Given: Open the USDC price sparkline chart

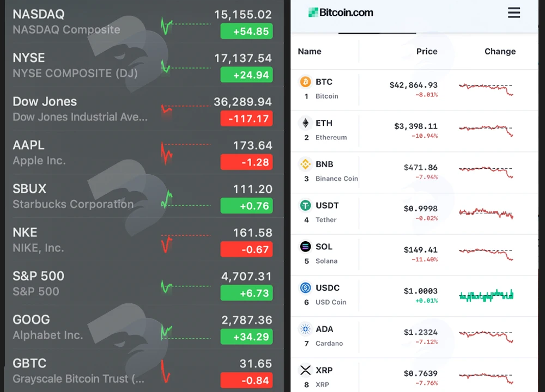Looking at the screenshot, I should [x=486, y=296].
